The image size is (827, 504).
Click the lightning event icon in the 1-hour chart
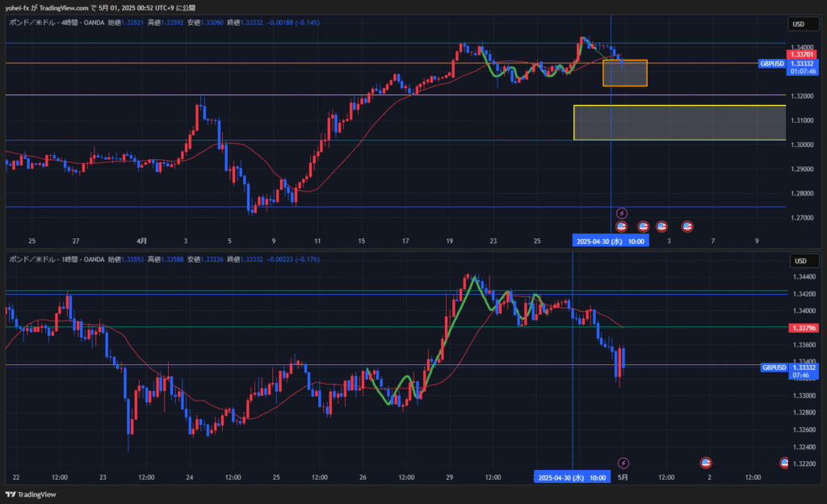(x=623, y=463)
